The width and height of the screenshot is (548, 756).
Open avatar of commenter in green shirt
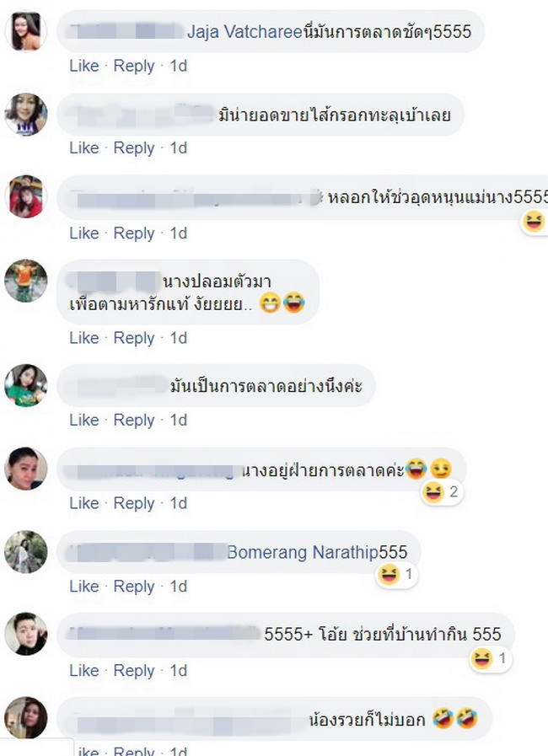click(x=26, y=386)
